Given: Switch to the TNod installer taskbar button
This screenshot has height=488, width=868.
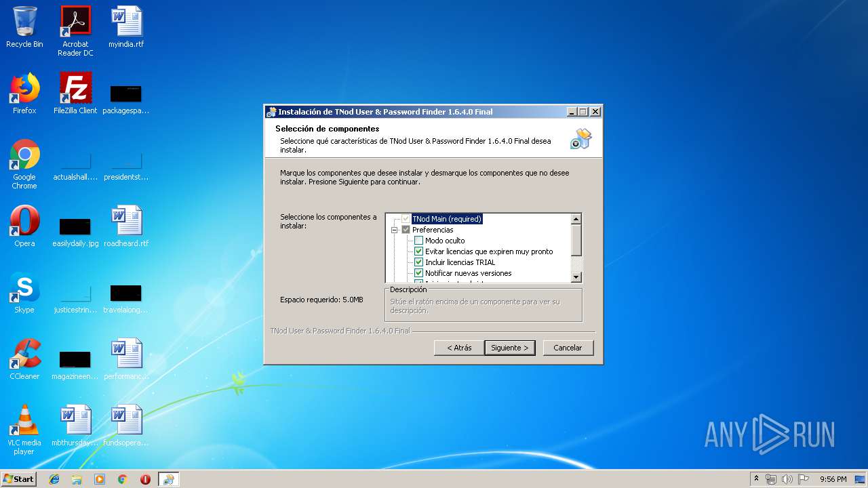Looking at the screenshot, I should tap(168, 479).
